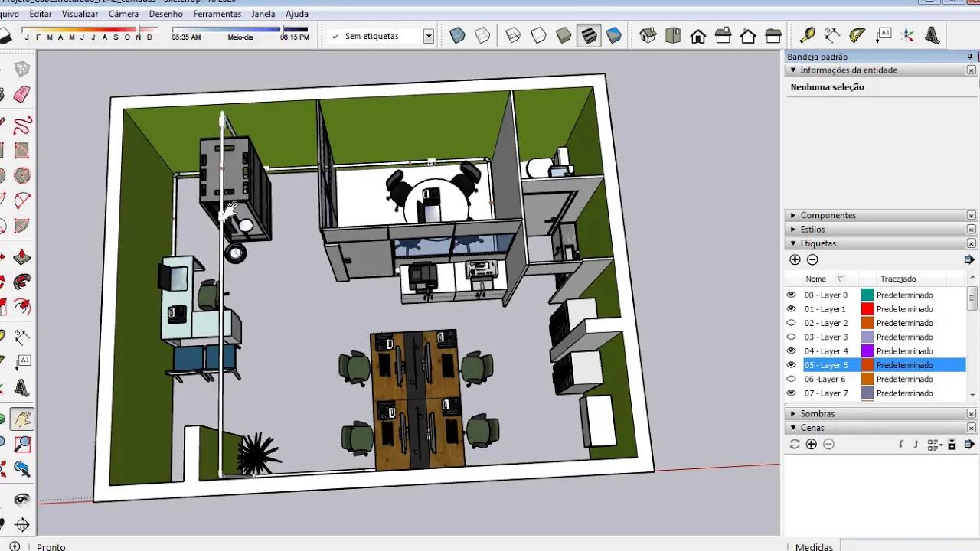Open the Câmera menu

coord(124,14)
